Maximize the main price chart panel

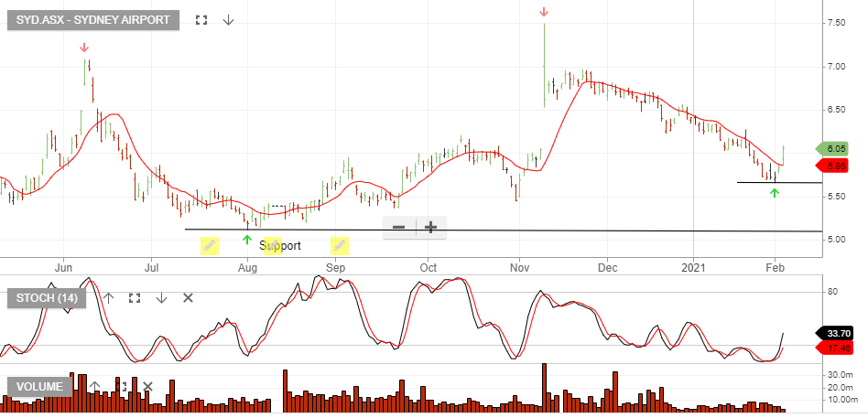201,20
